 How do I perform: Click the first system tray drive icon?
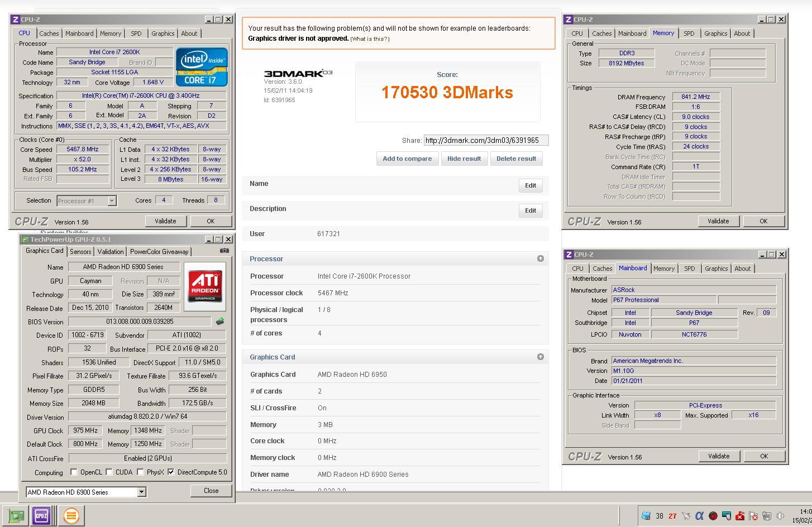click(x=646, y=516)
